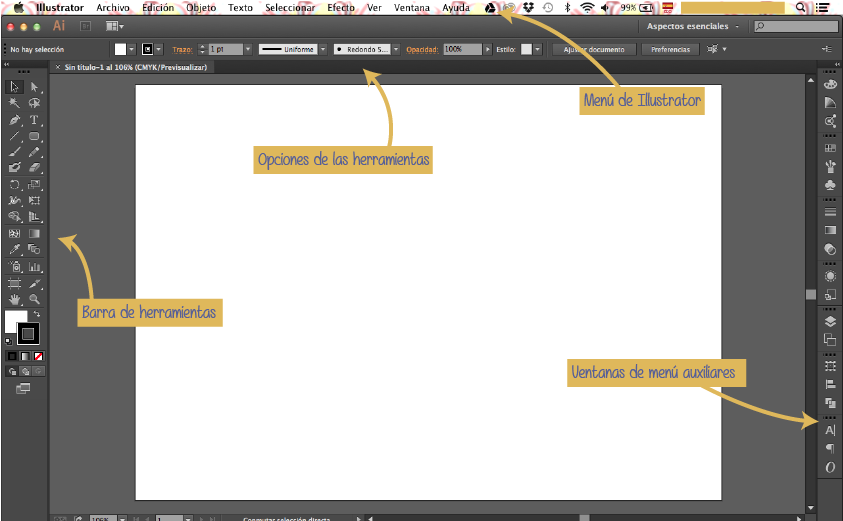Open Aspectos esenciales workspace switcher
This screenshot has width=843, height=521.
click(692, 26)
